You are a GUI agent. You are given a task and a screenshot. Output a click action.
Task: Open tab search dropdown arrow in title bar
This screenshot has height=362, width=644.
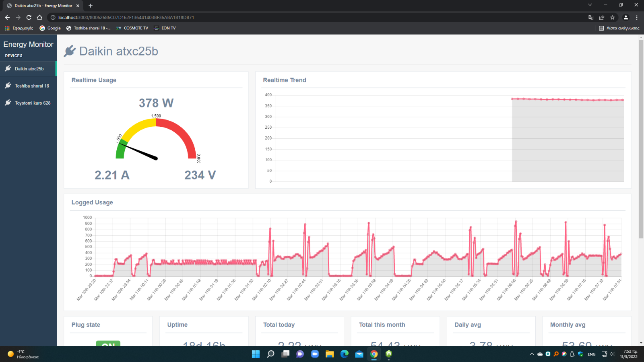pyautogui.click(x=590, y=5)
